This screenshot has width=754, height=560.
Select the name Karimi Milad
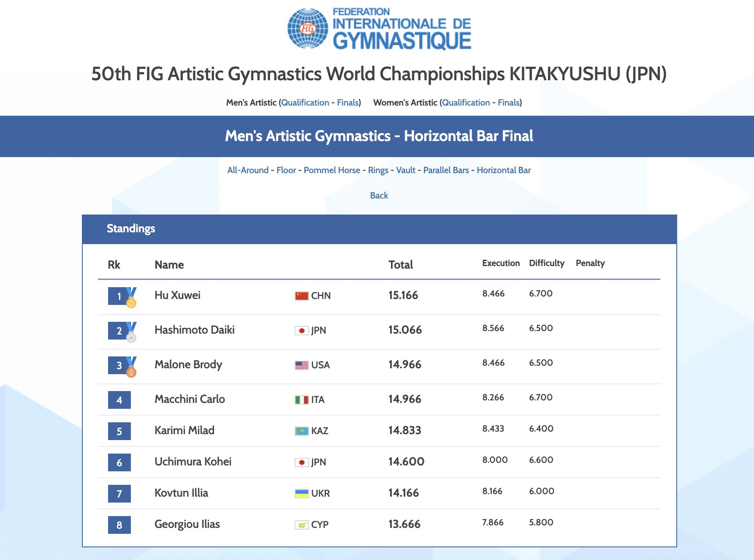(x=184, y=430)
